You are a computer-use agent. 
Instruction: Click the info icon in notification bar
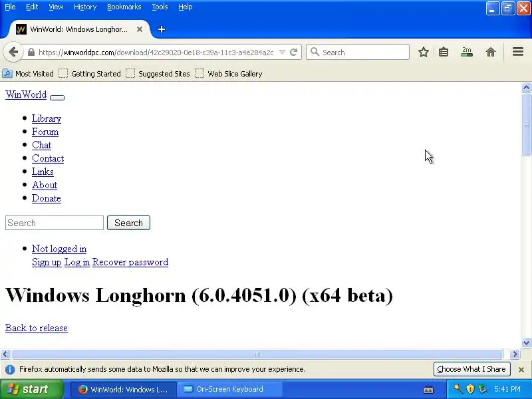(x=10, y=370)
